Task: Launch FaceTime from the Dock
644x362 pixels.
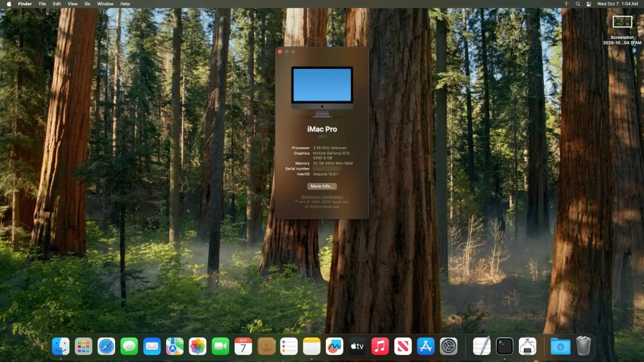Action: coord(220,346)
